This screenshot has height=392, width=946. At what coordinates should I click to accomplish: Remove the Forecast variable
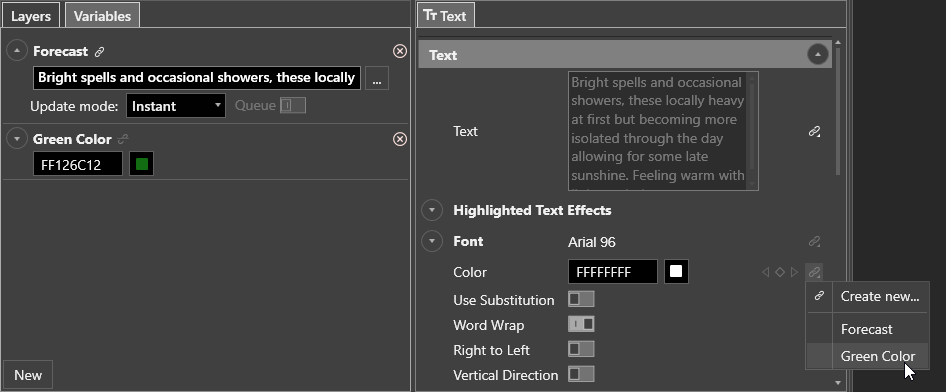click(x=399, y=51)
